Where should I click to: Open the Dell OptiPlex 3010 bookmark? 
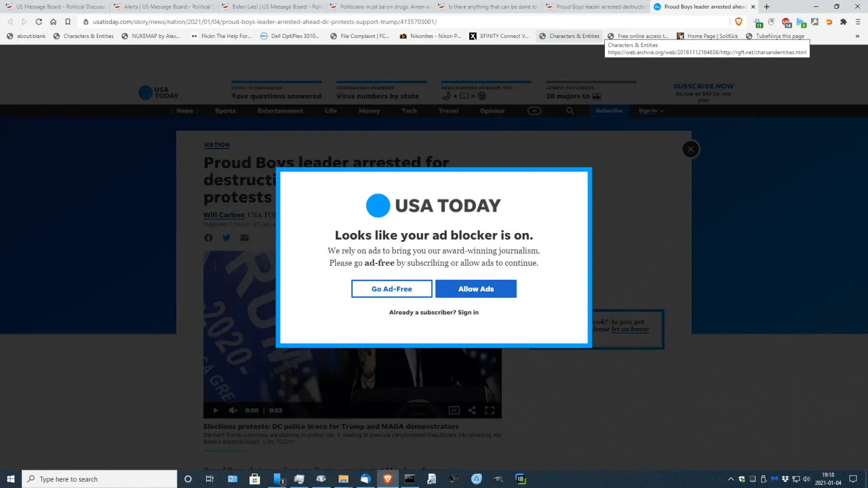pyautogui.click(x=290, y=36)
